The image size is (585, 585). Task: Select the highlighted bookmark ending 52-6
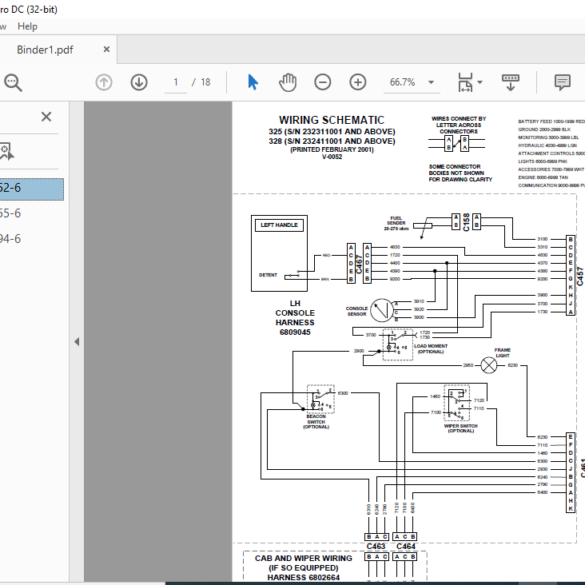pos(32,189)
